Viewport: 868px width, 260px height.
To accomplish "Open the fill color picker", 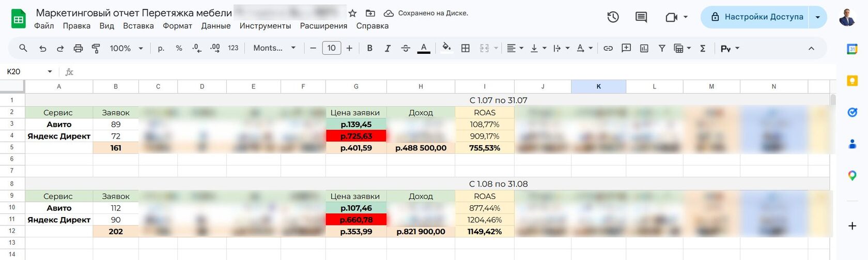I will [x=447, y=48].
